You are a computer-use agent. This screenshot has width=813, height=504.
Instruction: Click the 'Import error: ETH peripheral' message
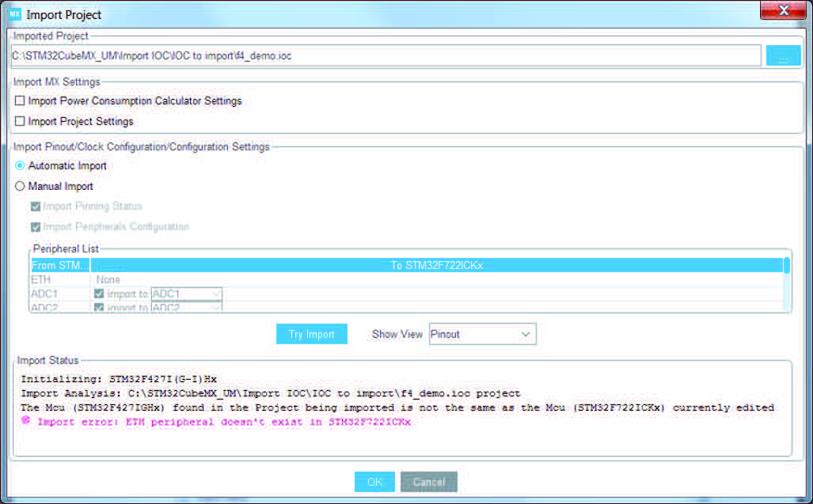pyautogui.click(x=224, y=422)
